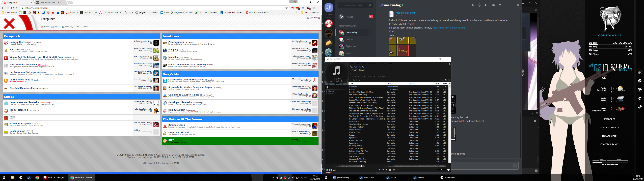644x181 pixels.
Task: Open Facepunch private messages envelope
Action: 308,18
